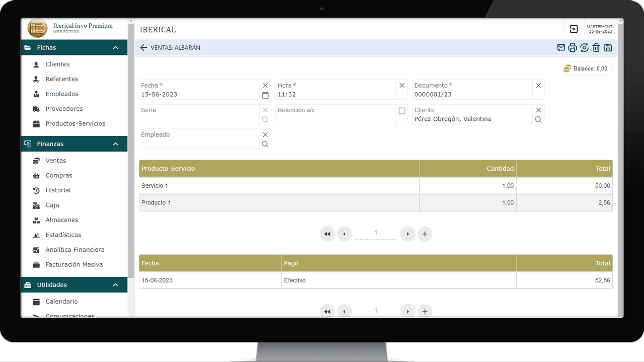The image size is (644, 362).
Task: Open Clientes in the sidebar
Action: [x=57, y=64]
